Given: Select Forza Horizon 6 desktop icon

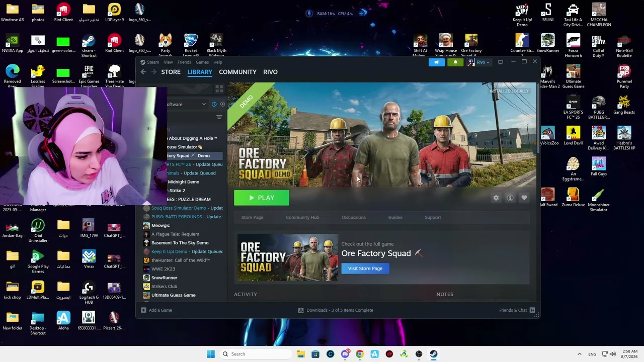Looking at the screenshot, I should pos(573,45).
